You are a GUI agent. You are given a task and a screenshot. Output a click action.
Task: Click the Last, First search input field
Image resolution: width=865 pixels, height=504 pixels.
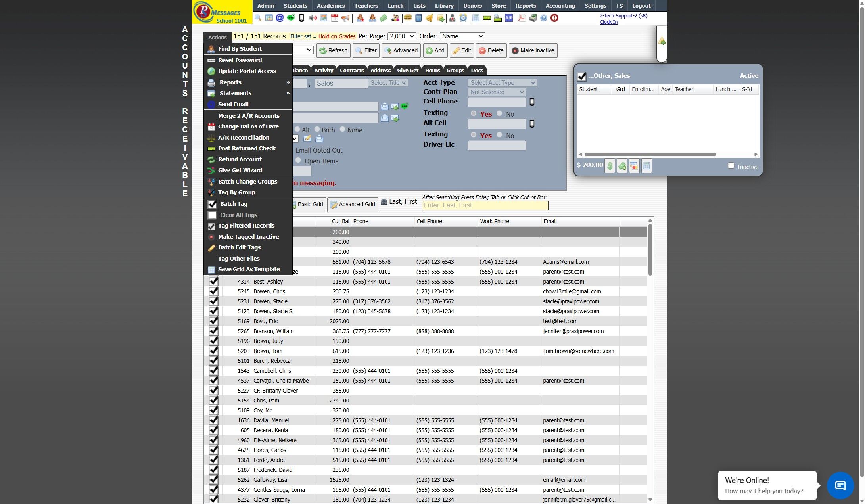(485, 205)
